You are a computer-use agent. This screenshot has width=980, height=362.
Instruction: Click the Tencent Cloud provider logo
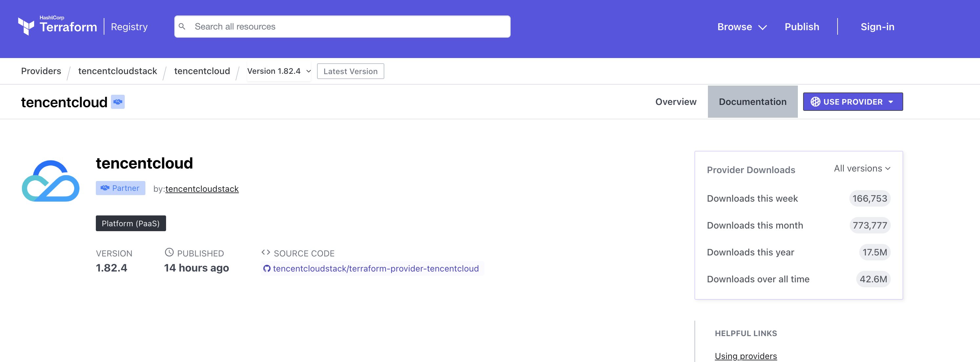pyautogui.click(x=51, y=181)
